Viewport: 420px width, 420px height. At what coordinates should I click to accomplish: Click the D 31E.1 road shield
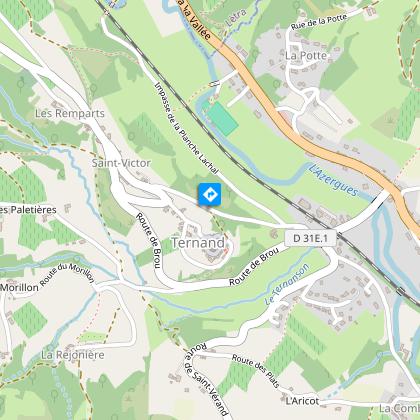(310, 238)
